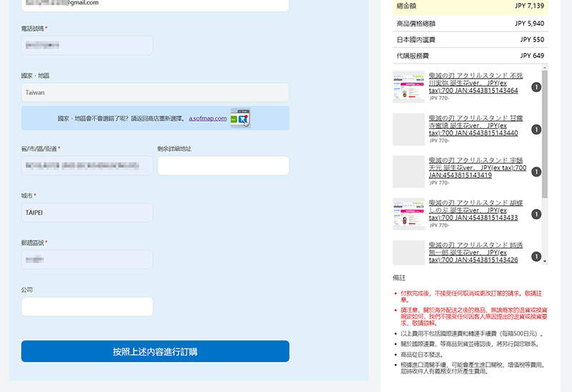Open product link ending JAN:4543815143440
This screenshot has width=572, height=392.
click(475, 126)
